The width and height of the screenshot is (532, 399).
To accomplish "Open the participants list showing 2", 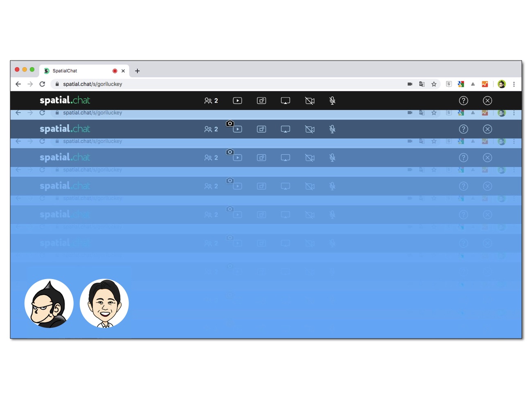I will coord(211,101).
